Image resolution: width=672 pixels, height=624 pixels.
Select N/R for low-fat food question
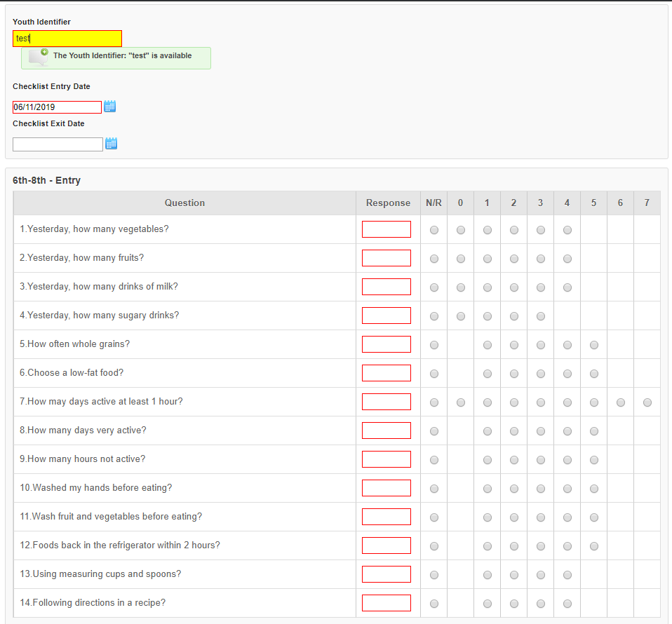(434, 374)
